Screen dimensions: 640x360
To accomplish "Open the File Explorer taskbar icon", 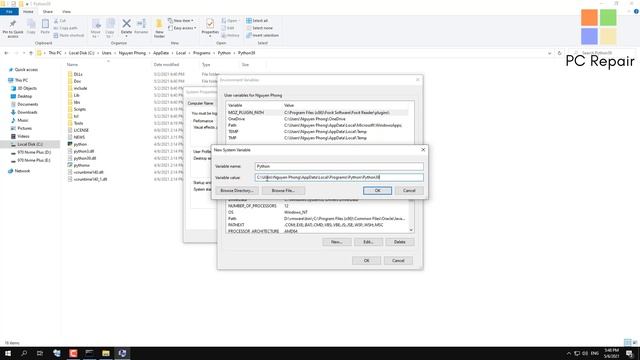I will click(x=106, y=353).
